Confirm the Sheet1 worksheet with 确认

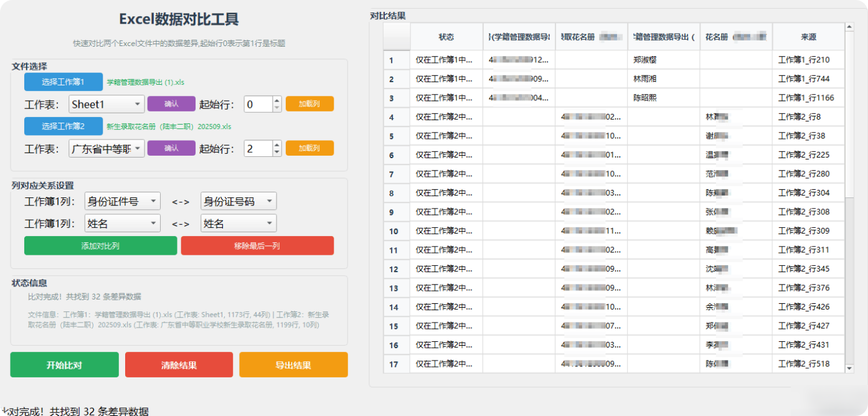pos(171,104)
